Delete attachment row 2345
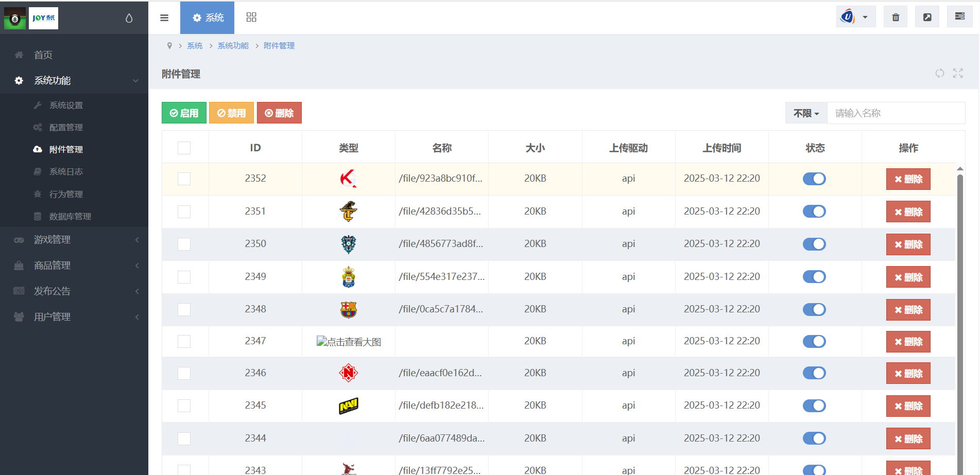 (908, 406)
